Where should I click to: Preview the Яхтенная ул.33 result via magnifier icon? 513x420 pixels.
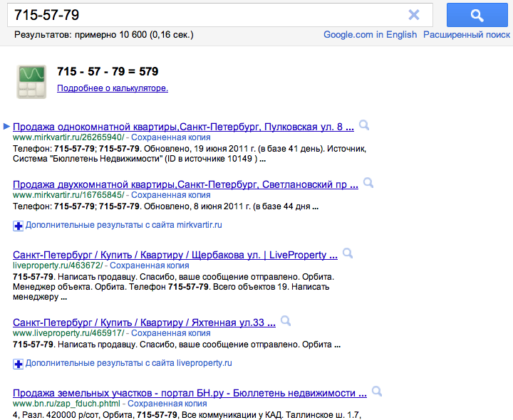pyautogui.click(x=286, y=321)
